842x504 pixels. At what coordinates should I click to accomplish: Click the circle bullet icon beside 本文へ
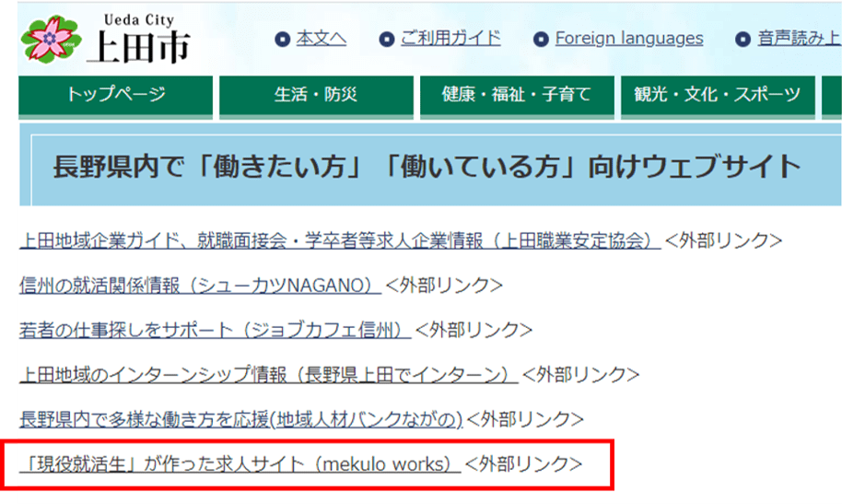[x=283, y=39]
